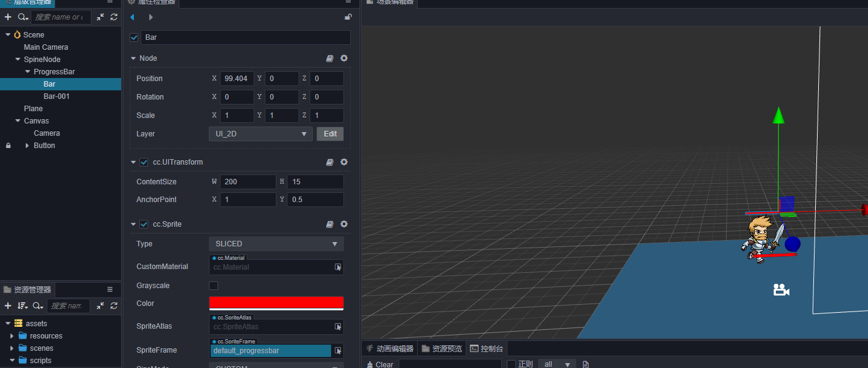The width and height of the screenshot is (868, 368).
Task: Open the red Color swatch picker
Action: coord(276,303)
